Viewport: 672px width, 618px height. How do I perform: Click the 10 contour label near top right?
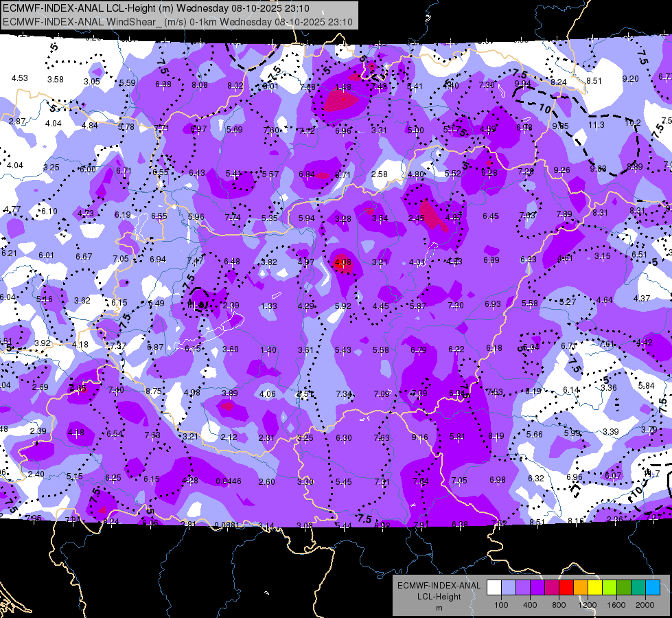544,109
